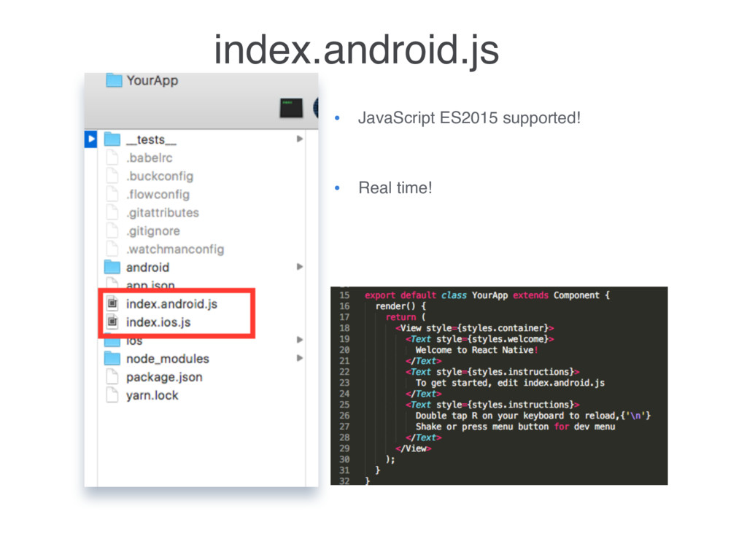Screen dimensions: 747x560
Task: Click the .flowconfig file icon
Action: tap(112, 194)
